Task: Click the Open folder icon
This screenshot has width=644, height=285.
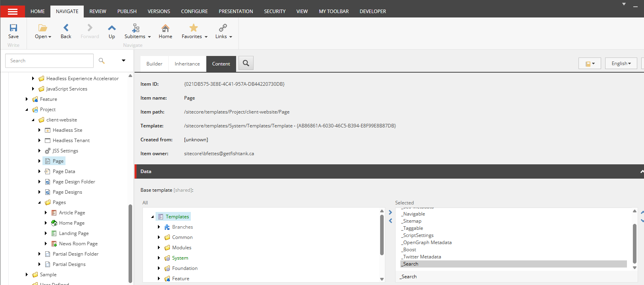Action: pyautogui.click(x=43, y=28)
